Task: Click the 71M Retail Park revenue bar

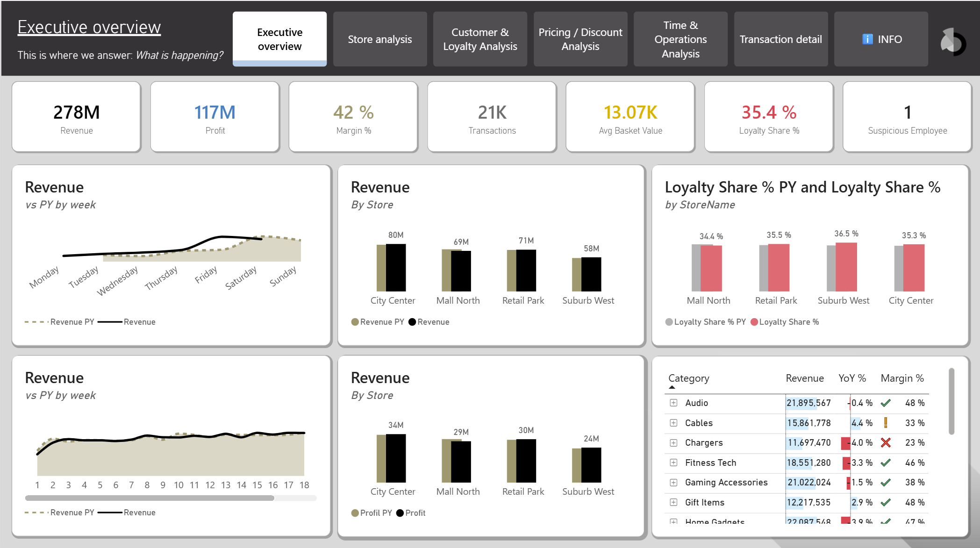Action: (526, 270)
